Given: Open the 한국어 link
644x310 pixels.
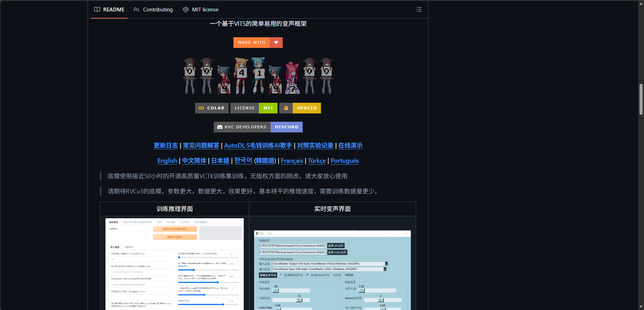Looking at the screenshot, I should (243, 161).
